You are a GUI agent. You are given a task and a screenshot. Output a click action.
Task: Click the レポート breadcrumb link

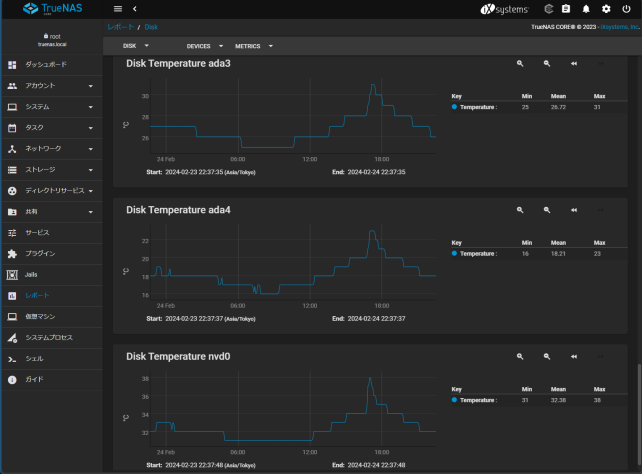120,27
